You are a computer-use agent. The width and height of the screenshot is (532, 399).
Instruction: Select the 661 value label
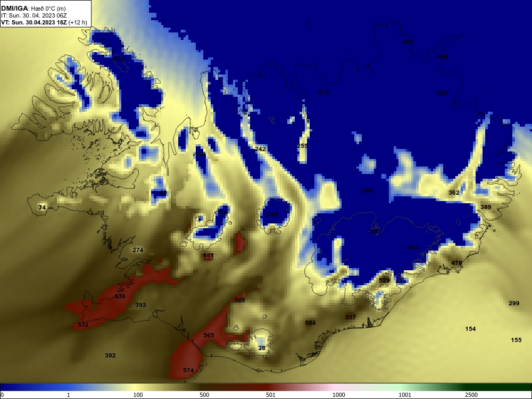pos(209,255)
